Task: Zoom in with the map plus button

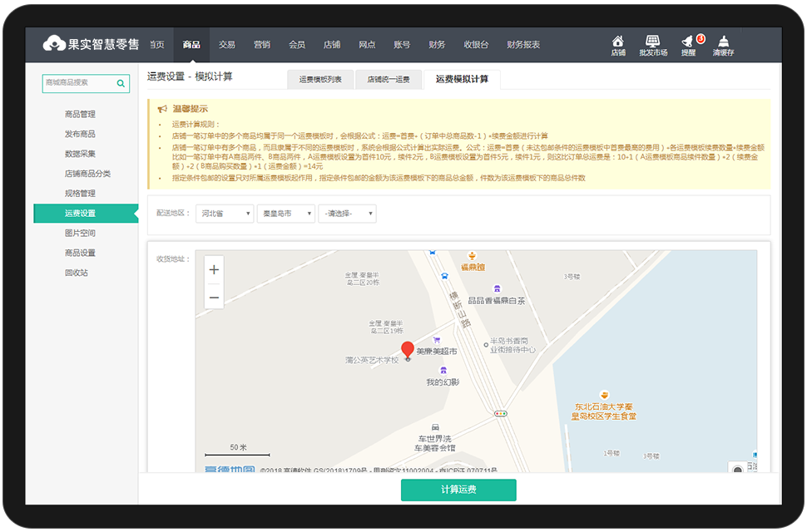Action: pyautogui.click(x=213, y=270)
